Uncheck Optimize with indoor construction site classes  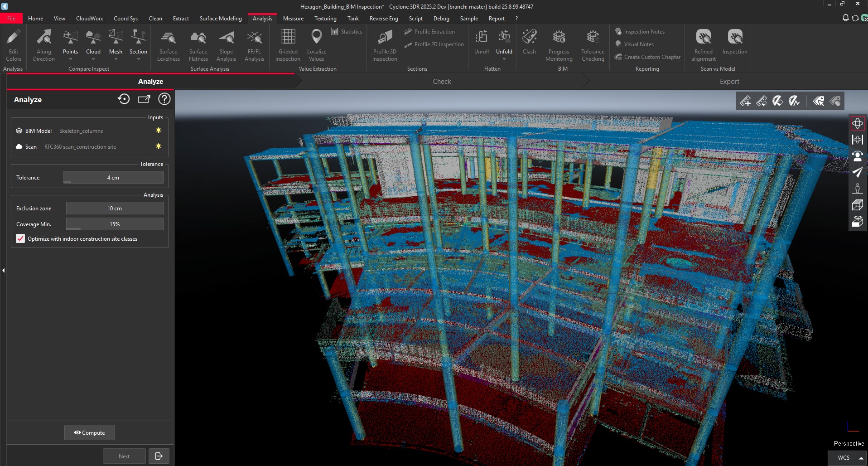[x=20, y=238]
